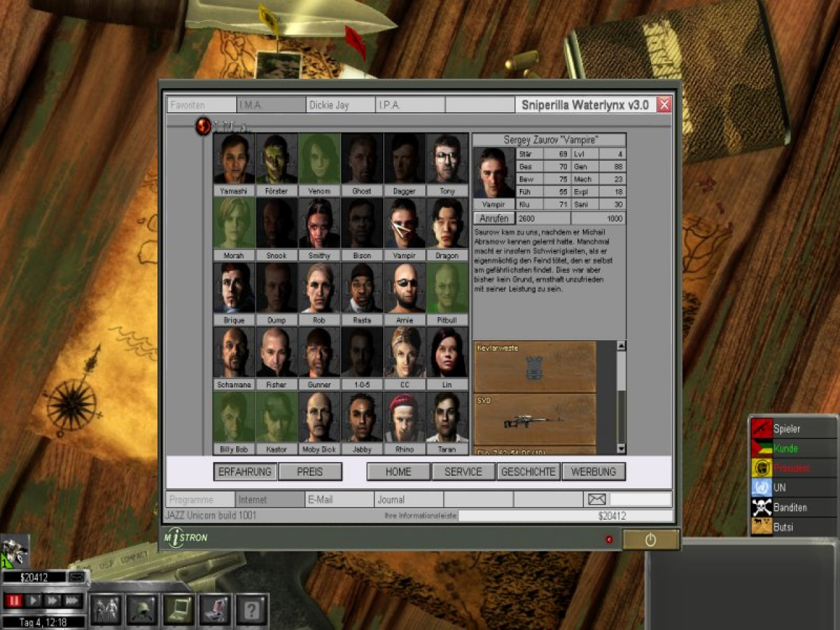
Task: Select mercenary Snook portrait
Action: [276, 224]
